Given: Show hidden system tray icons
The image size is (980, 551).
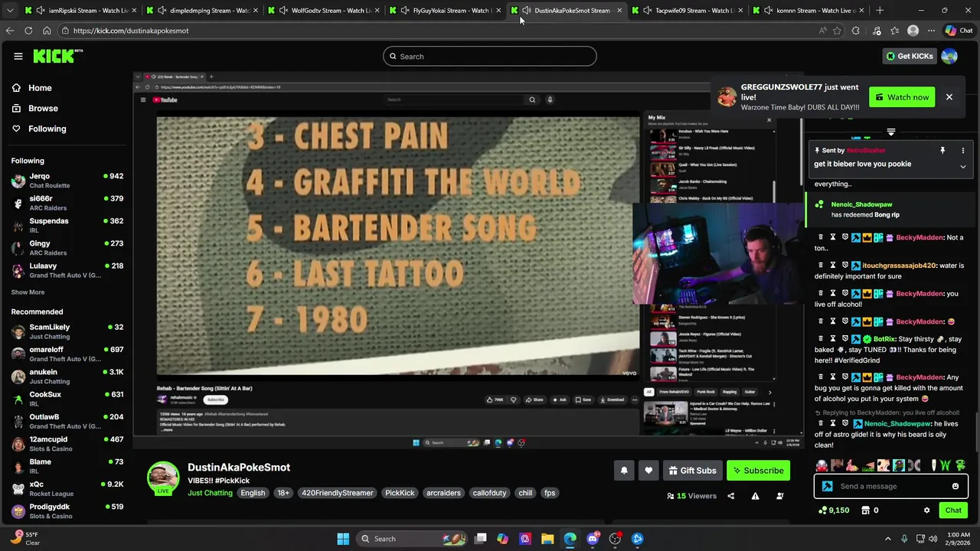Looking at the screenshot, I should (x=888, y=539).
